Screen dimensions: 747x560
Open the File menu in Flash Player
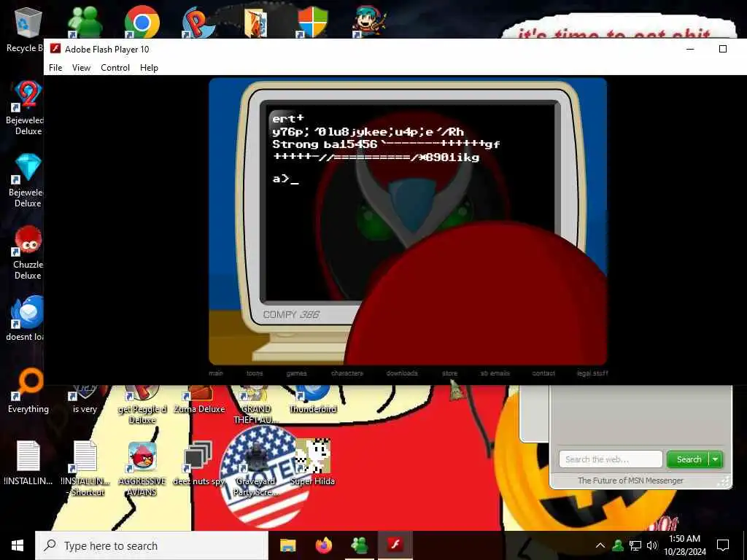point(55,68)
